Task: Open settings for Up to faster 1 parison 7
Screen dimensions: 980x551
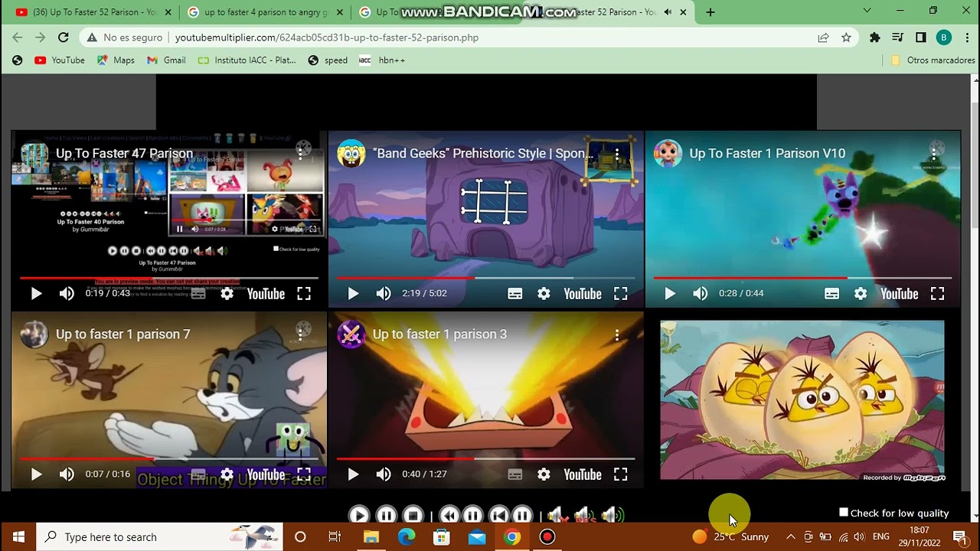Action: [227, 474]
